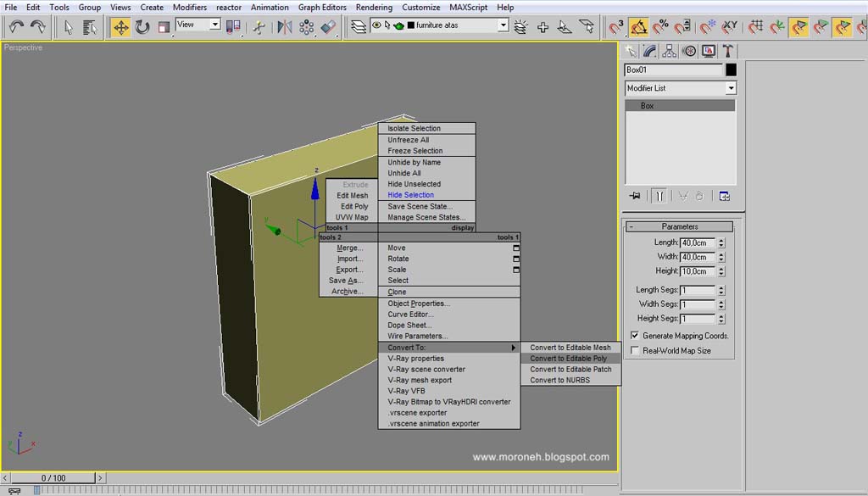Open the Mirror tool icon
Viewport: 868px width, 496px height.
(x=285, y=26)
